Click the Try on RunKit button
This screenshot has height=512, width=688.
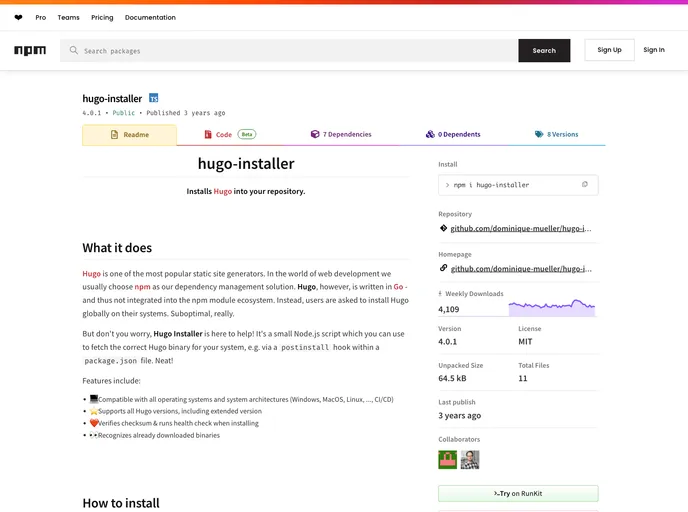coord(518,494)
